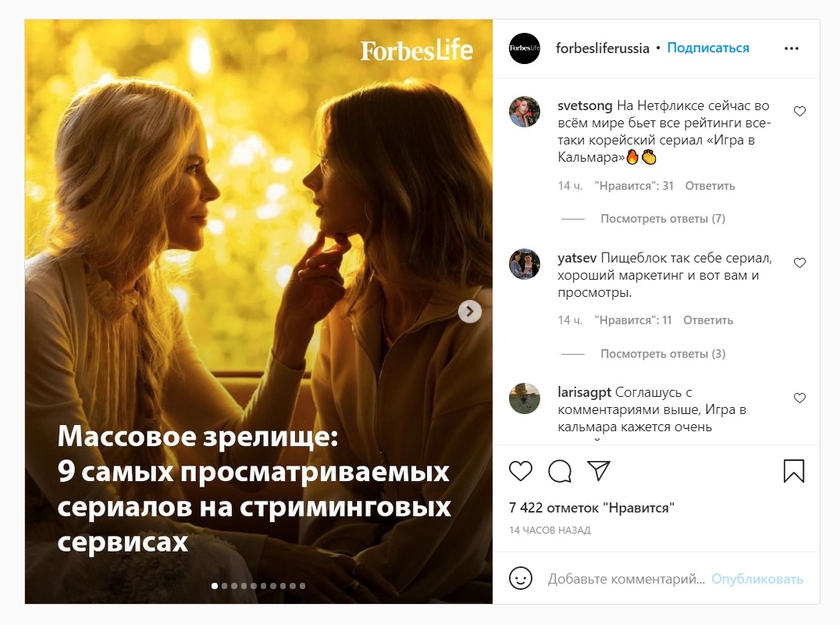This screenshot has width=840, height=625.
Task: Open the '7 422 отметок Нравится' likes list
Action: [x=592, y=508]
